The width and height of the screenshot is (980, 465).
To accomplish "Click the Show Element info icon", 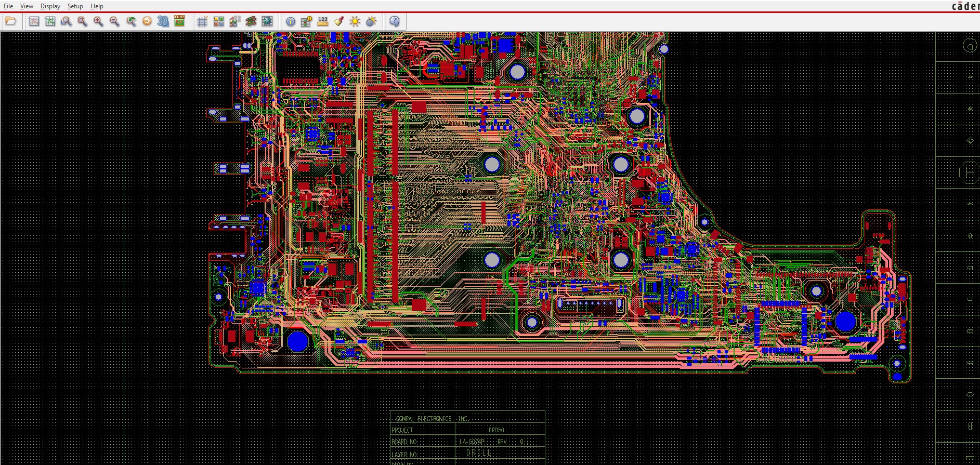I will (x=291, y=21).
